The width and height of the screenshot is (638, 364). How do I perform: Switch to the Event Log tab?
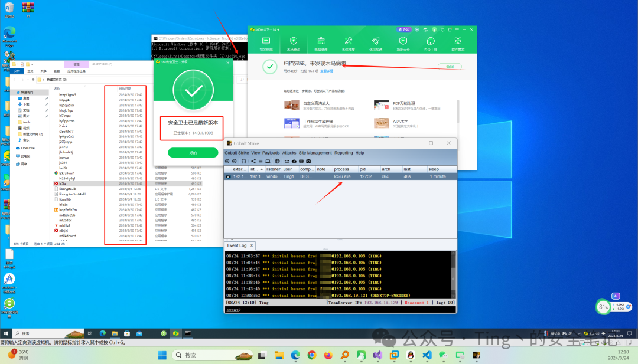click(x=237, y=245)
